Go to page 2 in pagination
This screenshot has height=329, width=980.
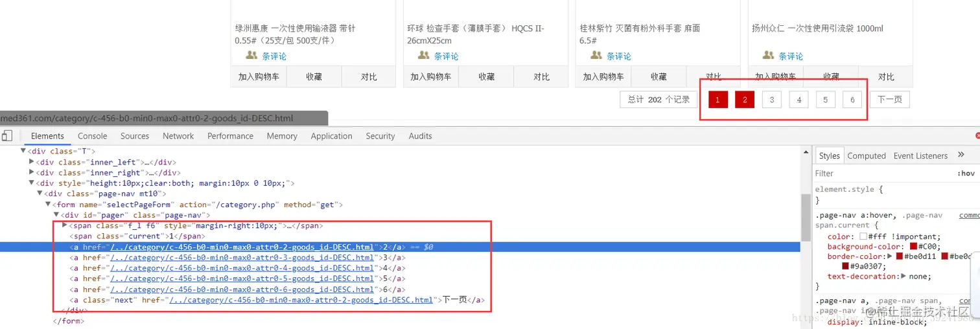[x=745, y=100]
